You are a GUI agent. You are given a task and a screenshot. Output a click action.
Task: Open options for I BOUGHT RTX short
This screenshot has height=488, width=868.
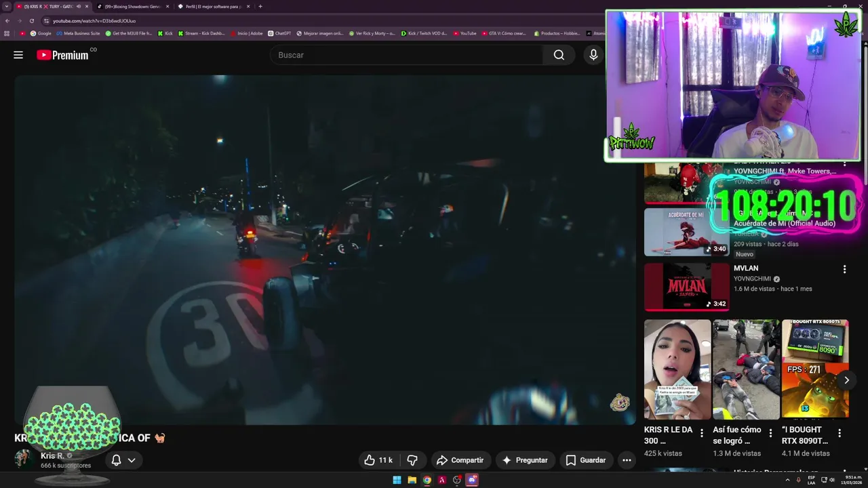[840, 433]
